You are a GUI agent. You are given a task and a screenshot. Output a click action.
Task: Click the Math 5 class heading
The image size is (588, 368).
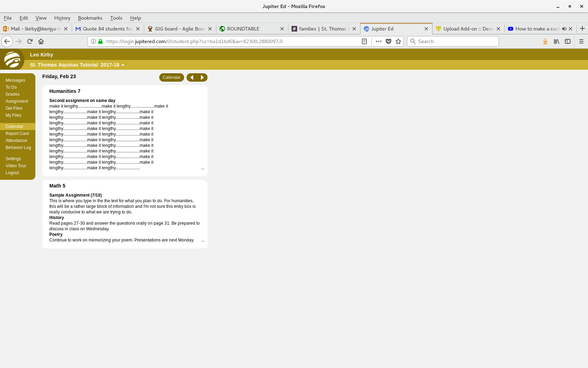57,186
